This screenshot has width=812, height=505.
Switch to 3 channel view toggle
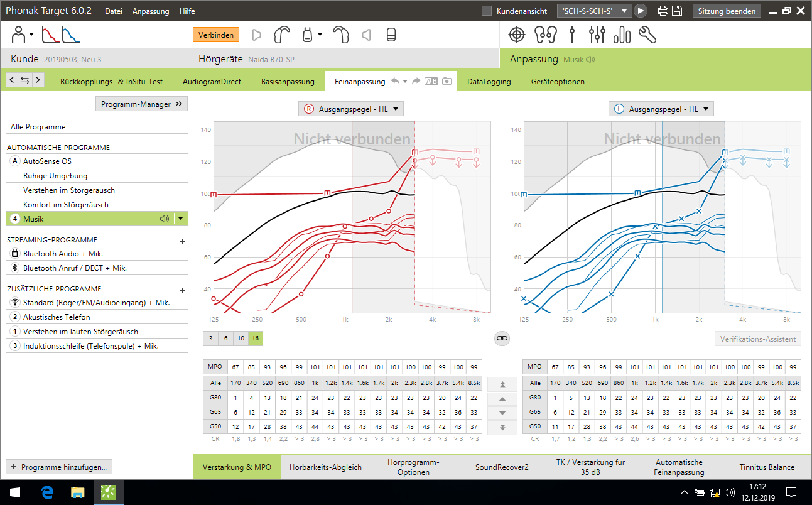point(210,339)
